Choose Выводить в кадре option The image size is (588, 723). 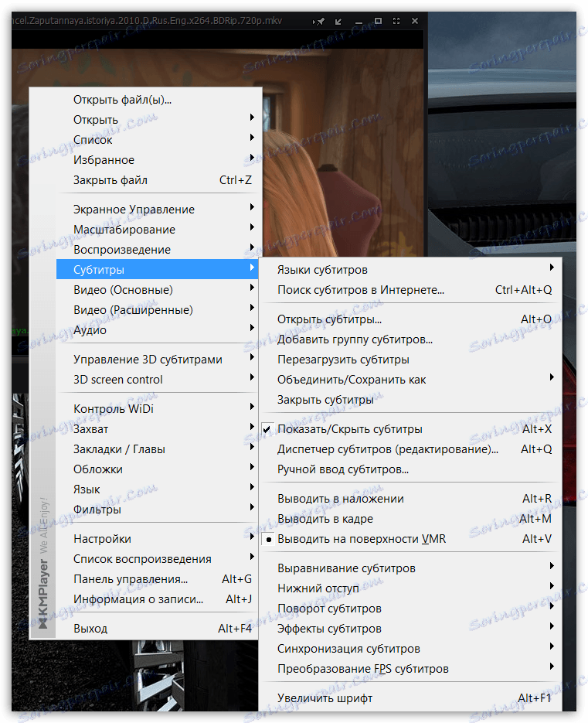pos(410,519)
